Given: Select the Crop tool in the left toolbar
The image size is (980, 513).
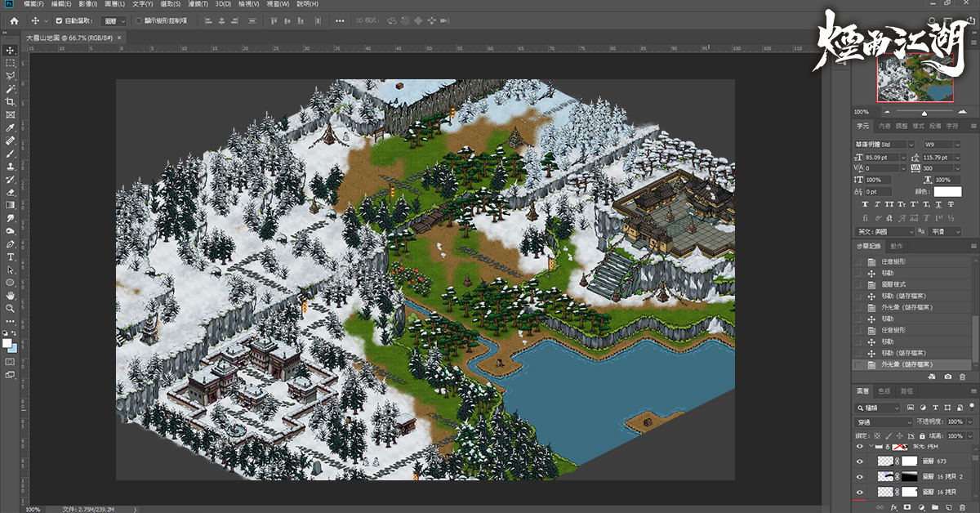Looking at the screenshot, I should pos(11,101).
